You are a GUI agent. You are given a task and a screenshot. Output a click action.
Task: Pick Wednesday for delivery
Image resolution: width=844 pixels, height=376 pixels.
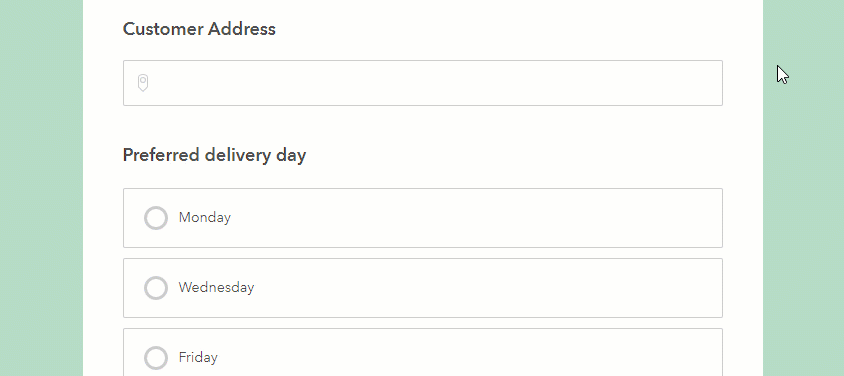click(156, 288)
